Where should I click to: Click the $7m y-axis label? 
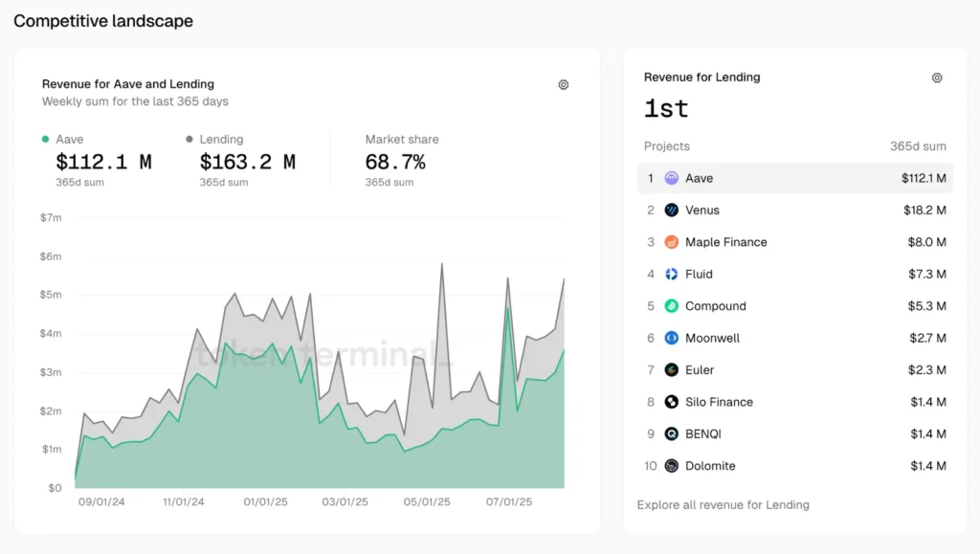pos(51,217)
